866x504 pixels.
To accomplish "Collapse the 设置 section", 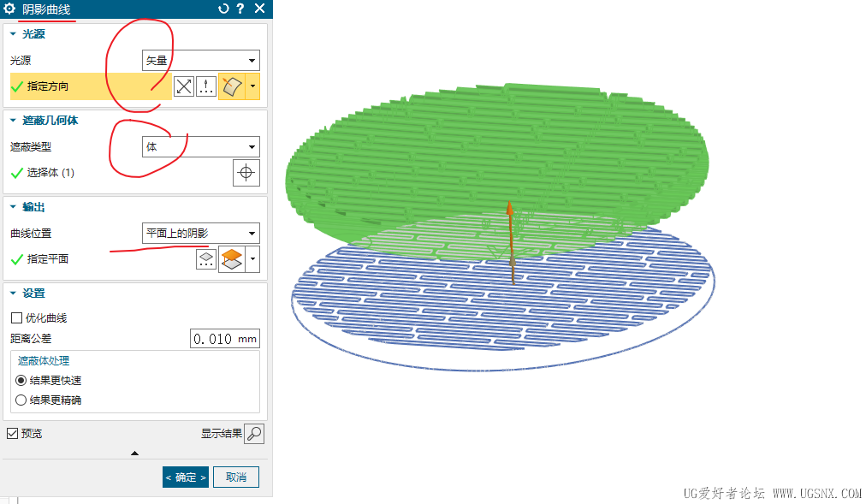I will (x=13, y=294).
